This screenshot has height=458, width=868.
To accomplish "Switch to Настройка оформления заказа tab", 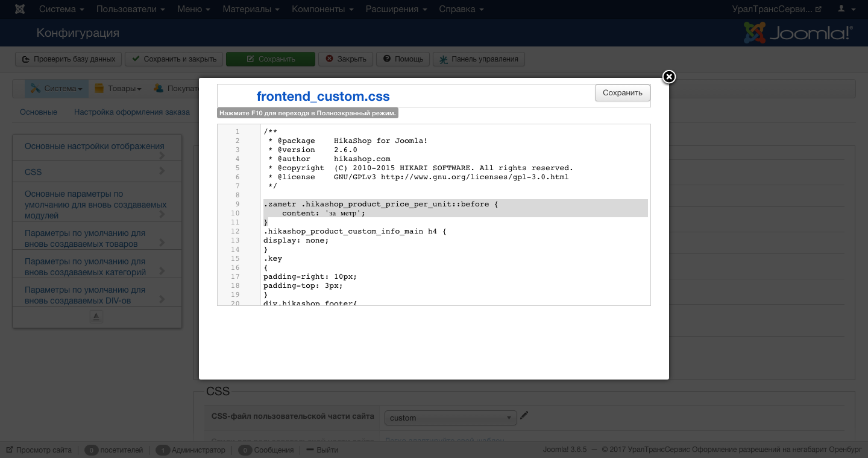I will pyautogui.click(x=132, y=112).
